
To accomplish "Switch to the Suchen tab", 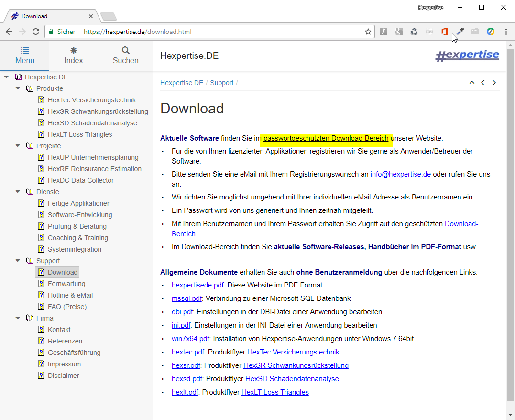I will pos(125,55).
